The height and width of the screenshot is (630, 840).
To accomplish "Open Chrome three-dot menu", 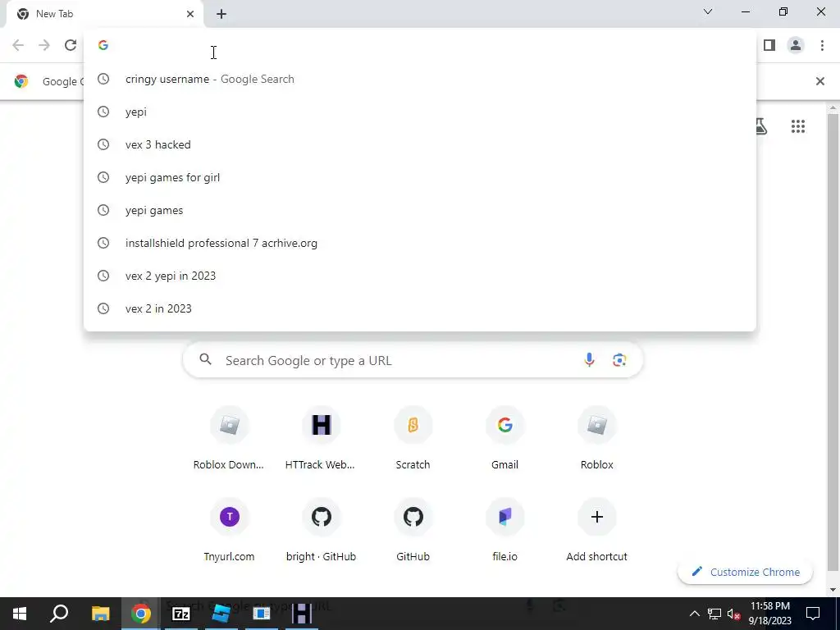I will pyautogui.click(x=822, y=45).
